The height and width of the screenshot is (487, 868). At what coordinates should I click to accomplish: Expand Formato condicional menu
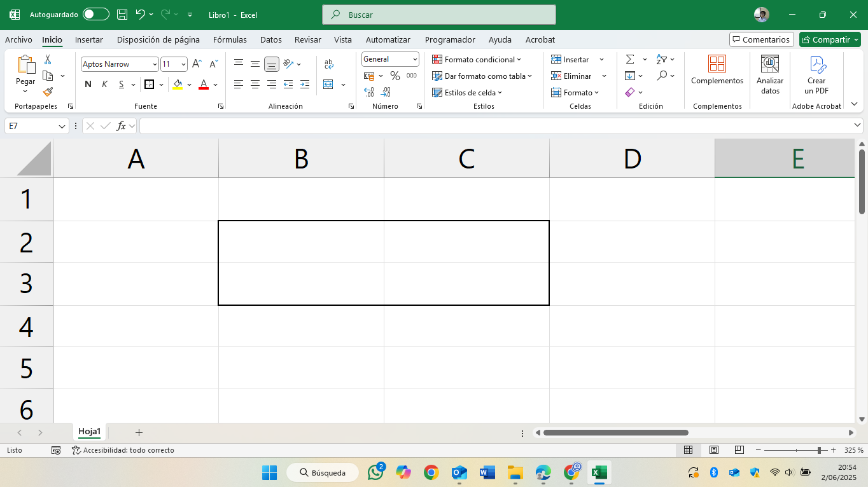477,59
